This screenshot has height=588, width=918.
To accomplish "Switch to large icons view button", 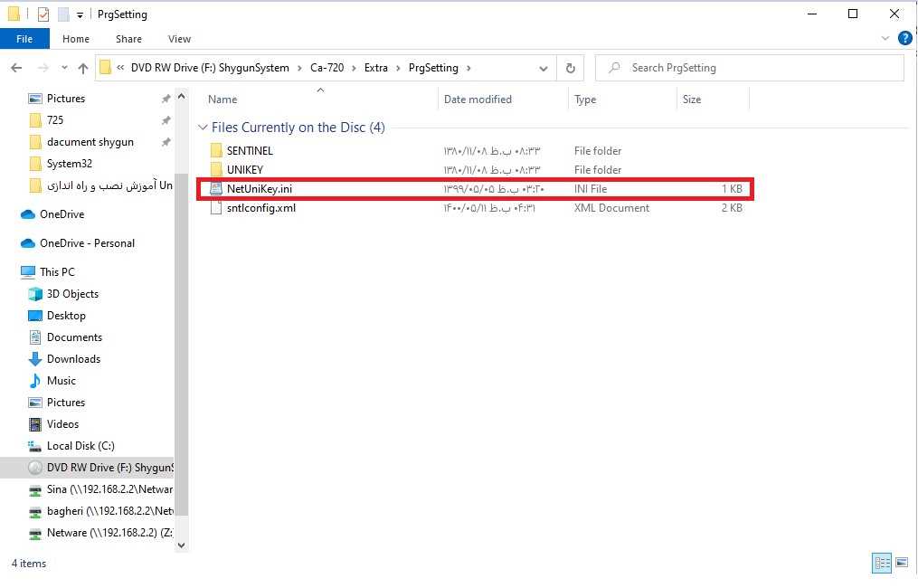I will click(901, 564).
